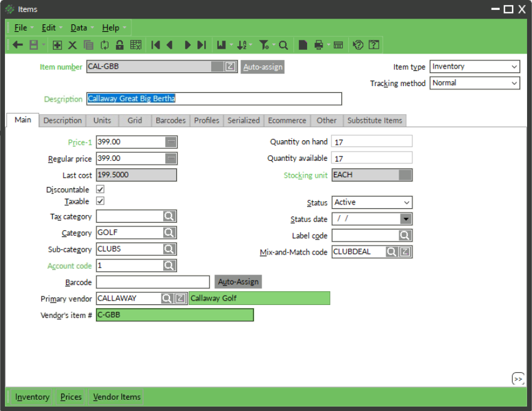
Task: Add a new item record
Action: (x=57, y=45)
